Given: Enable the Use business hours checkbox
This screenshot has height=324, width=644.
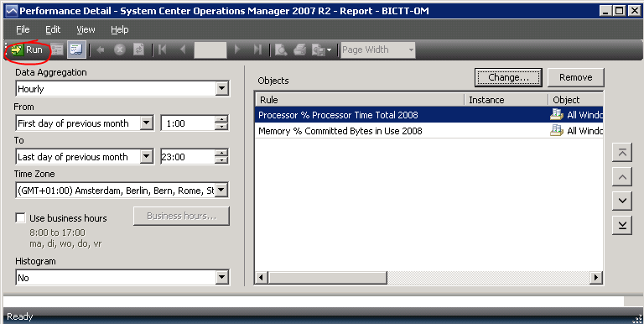Looking at the screenshot, I should point(20,218).
